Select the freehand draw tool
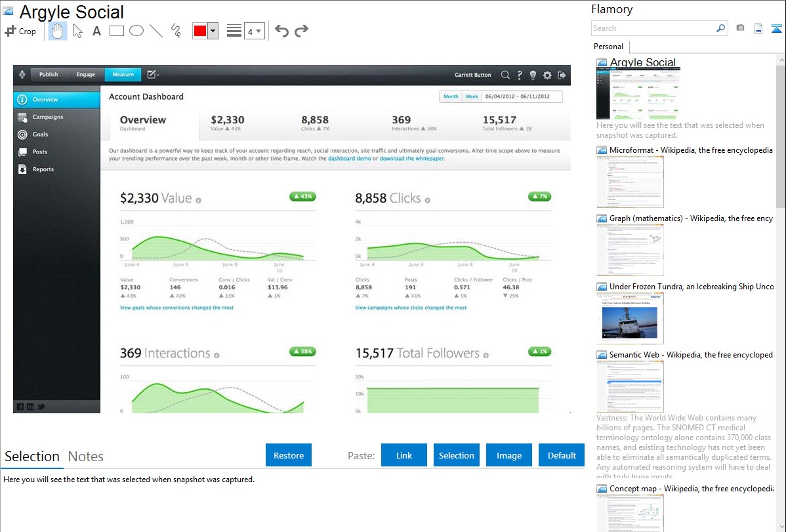 [176, 31]
